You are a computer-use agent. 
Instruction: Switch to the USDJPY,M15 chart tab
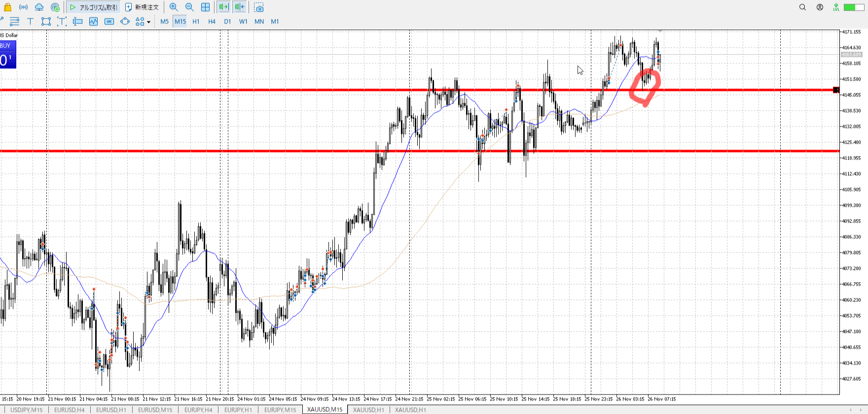26,410
